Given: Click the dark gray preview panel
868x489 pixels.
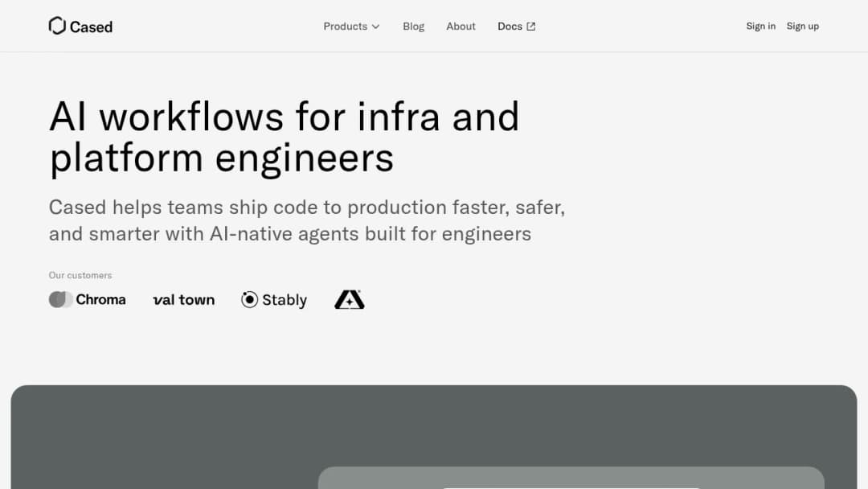Looking at the screenshot, I should 434,437.
